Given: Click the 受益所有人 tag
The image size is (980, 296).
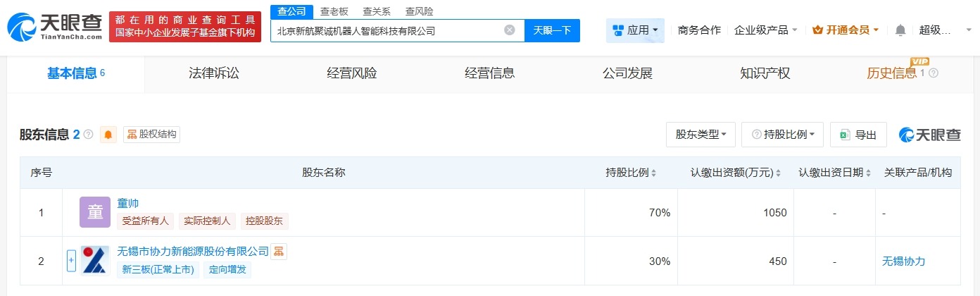Looking at the screenshot, I should pyautogui.click(x=146, y=221).
